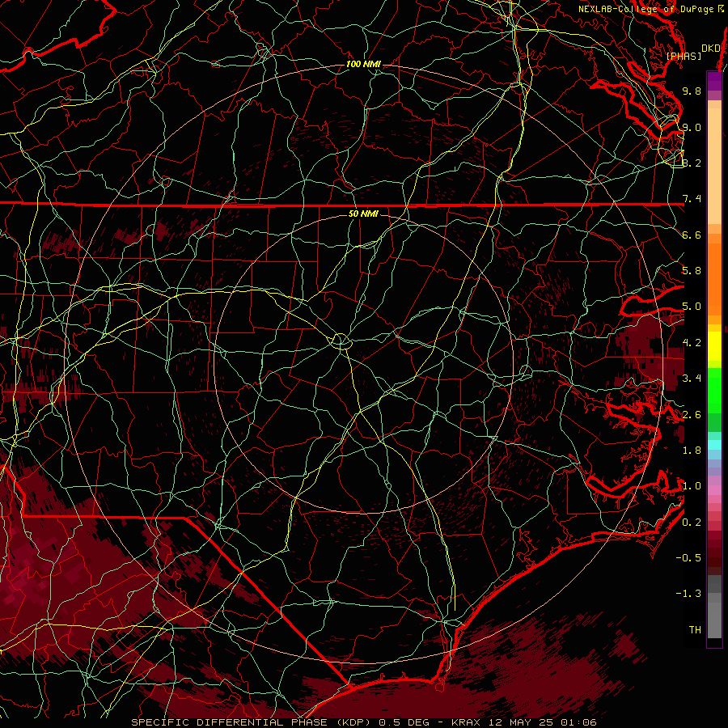The width and height of the screenshot is (728, 728).
Task: Click the 0.2 scale value
Action: (x=692, y=523)
